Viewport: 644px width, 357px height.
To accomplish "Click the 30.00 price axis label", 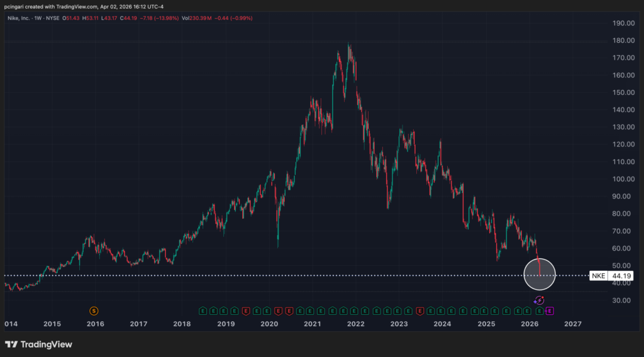I will 621,300.
